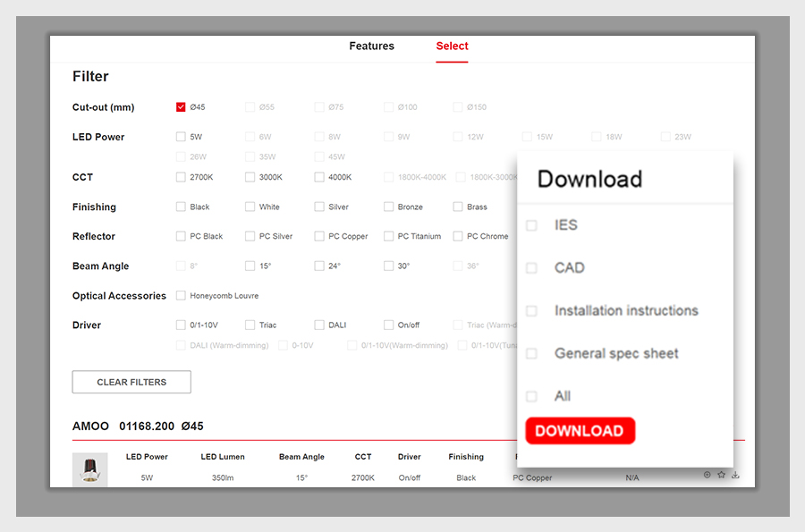Check the 5W LED Power checkbox
The image size is (805, 532).
pos(181,137)
